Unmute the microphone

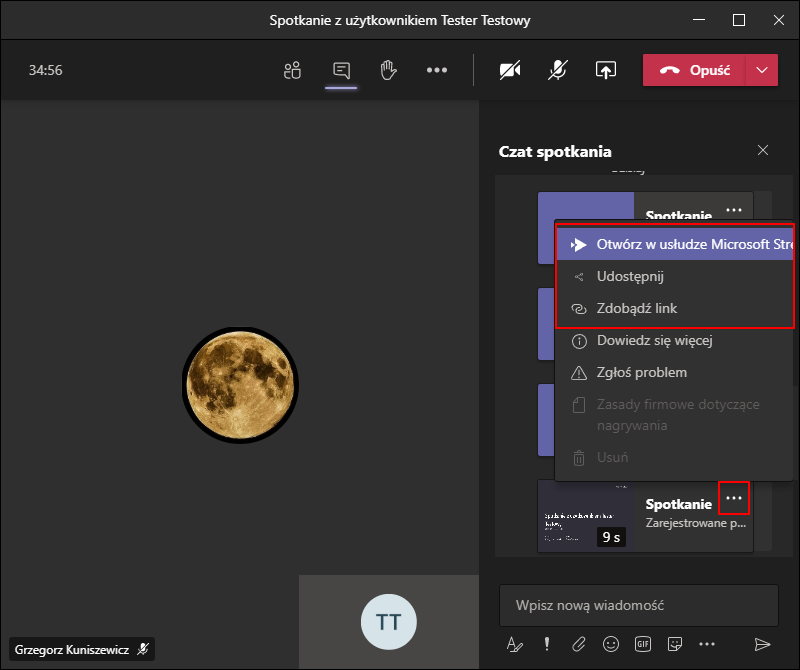pyautogui.click(x=558, y=70)
